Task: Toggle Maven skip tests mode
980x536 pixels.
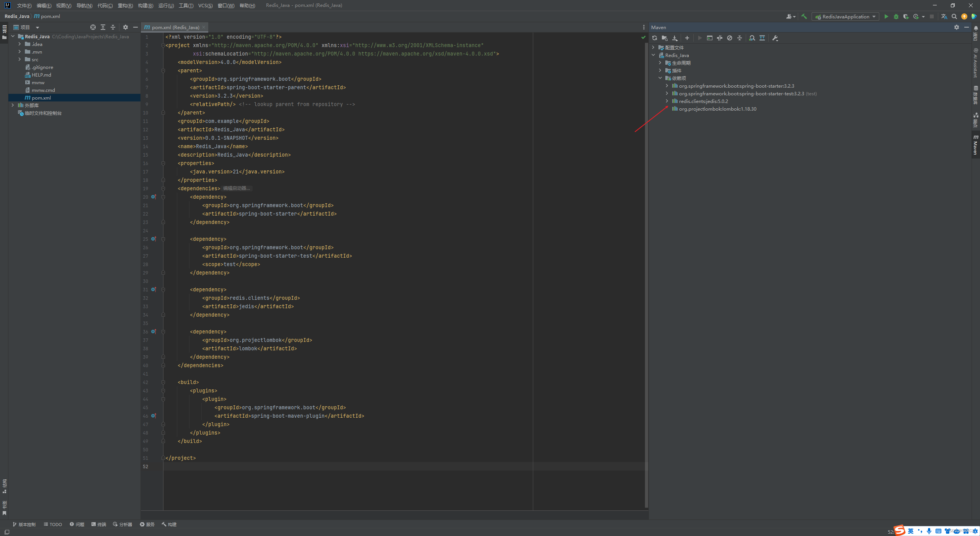Action: point(730,38)
